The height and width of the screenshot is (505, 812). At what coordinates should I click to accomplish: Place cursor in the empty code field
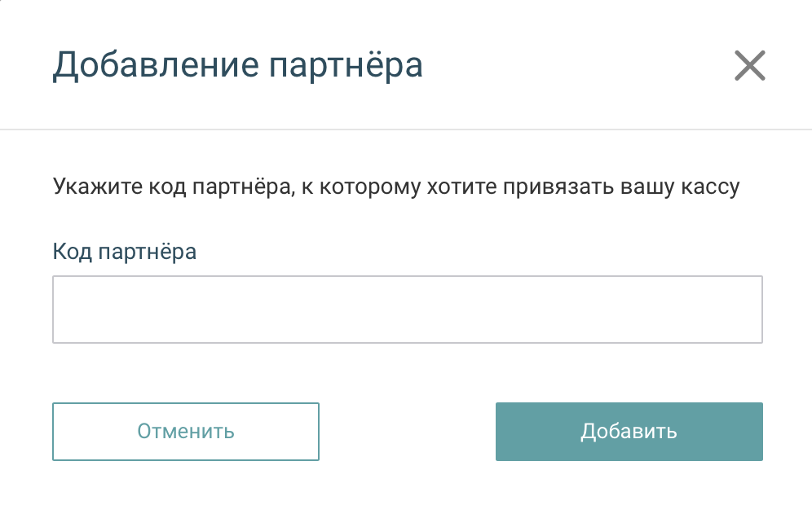tap(407, 310)
